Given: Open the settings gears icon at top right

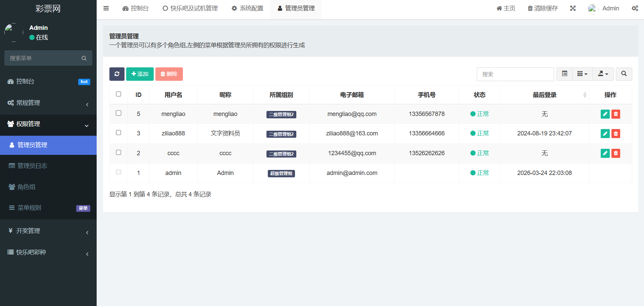Looking at the screenshot, I should pos(635,8).
